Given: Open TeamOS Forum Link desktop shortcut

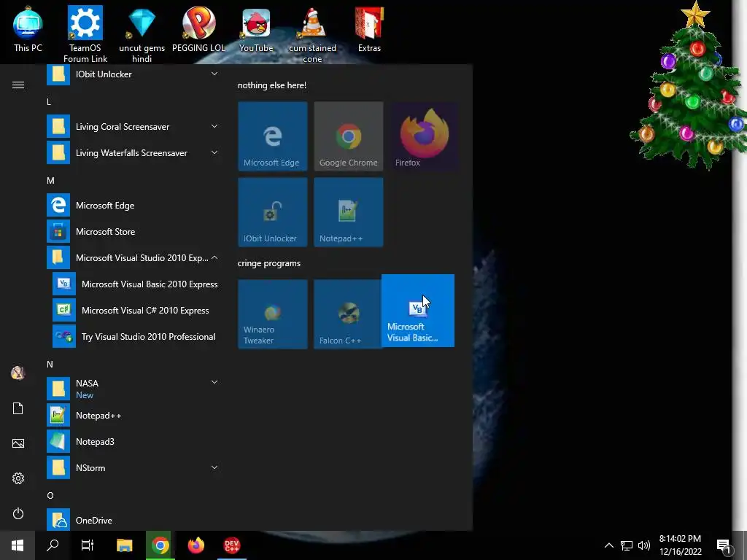Looking at the screenshot, I should [x=85, y=34].
